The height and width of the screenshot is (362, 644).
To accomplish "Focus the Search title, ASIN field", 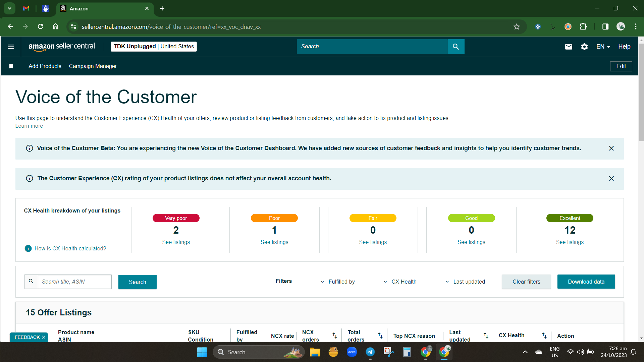I will point(74,282).
